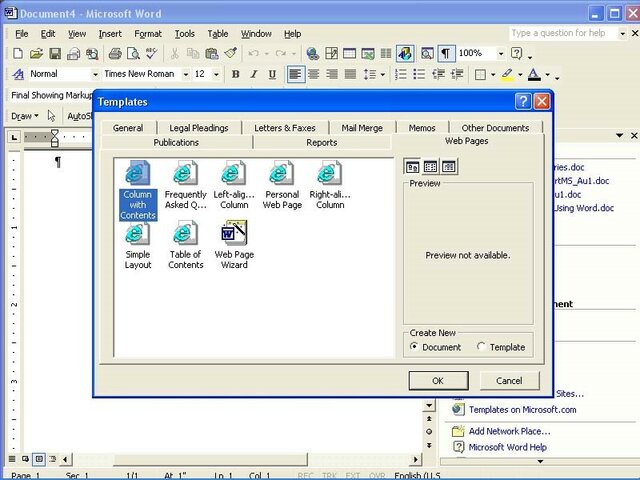Toggle Align Left paragraph button
Screen dimensions: 640x480
[296, 74]
